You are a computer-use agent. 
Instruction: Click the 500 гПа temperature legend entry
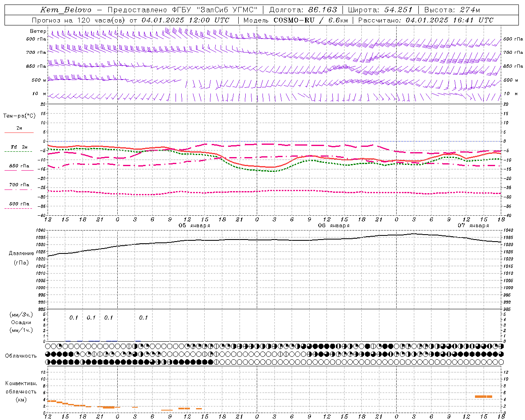pos(19,203)
